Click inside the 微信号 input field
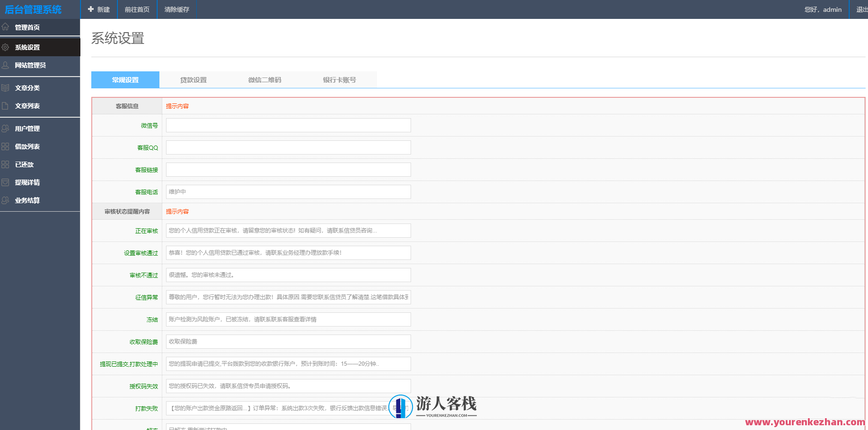Image resolution: width=868 pixels, height=430 pixels. coord(287,125)
